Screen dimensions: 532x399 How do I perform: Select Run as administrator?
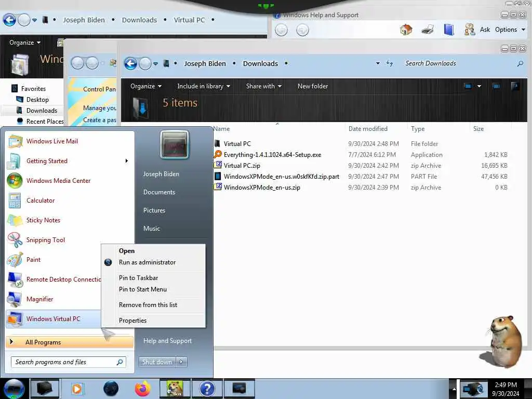tap(147, 262)
